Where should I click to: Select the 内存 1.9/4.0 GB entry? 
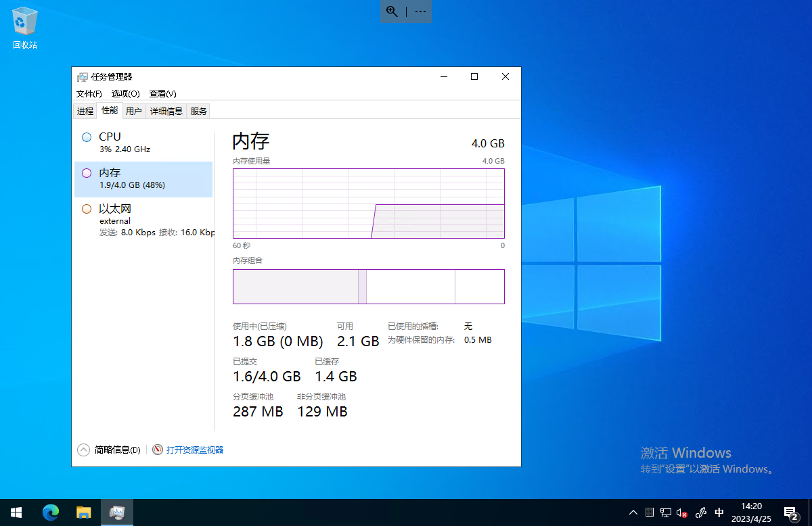point(143,179)
